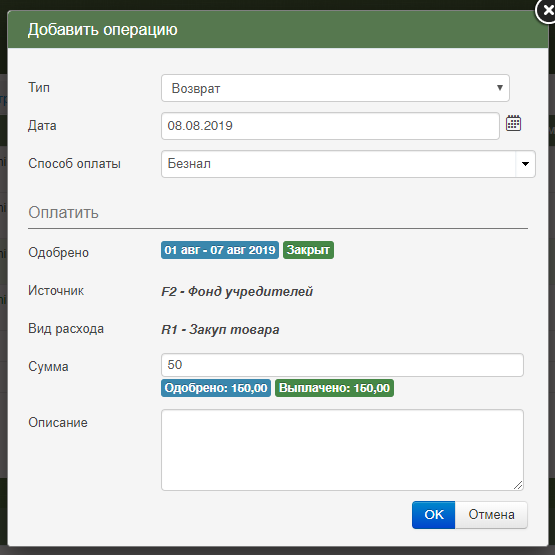The width and height of the screenshot is (555, 555).
Task: Click the F2 - Фонд учредителей text
Action: 237,292
